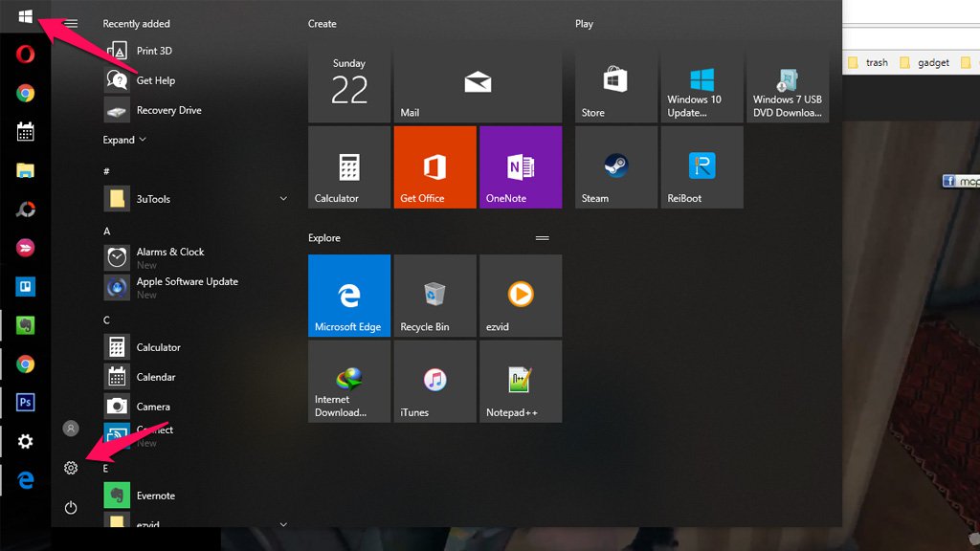The width and height of the screenshot is (980, 551).
Task: Expand the Recently added list
Action: click(124, 140)
